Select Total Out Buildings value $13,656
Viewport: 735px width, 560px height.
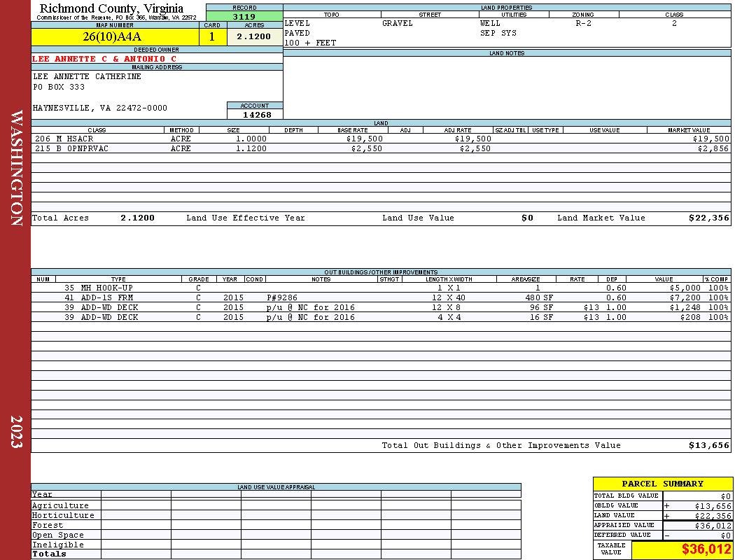(708, 445)
